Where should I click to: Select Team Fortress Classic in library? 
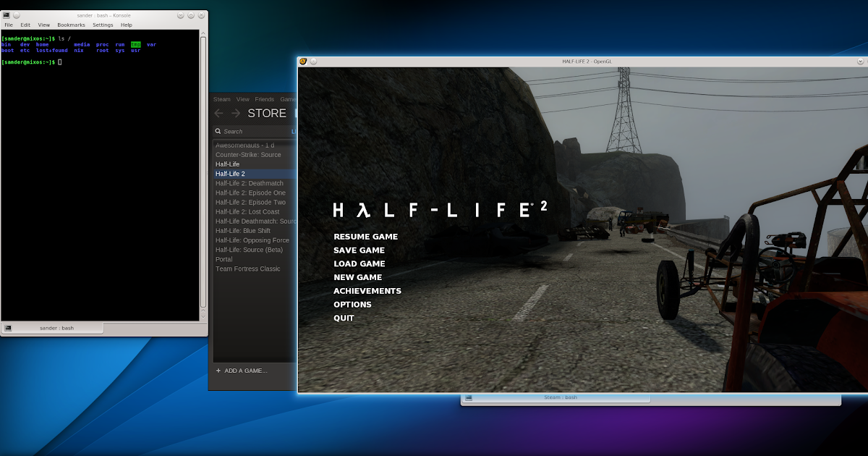pyautogui.click(x=255, y=269)
